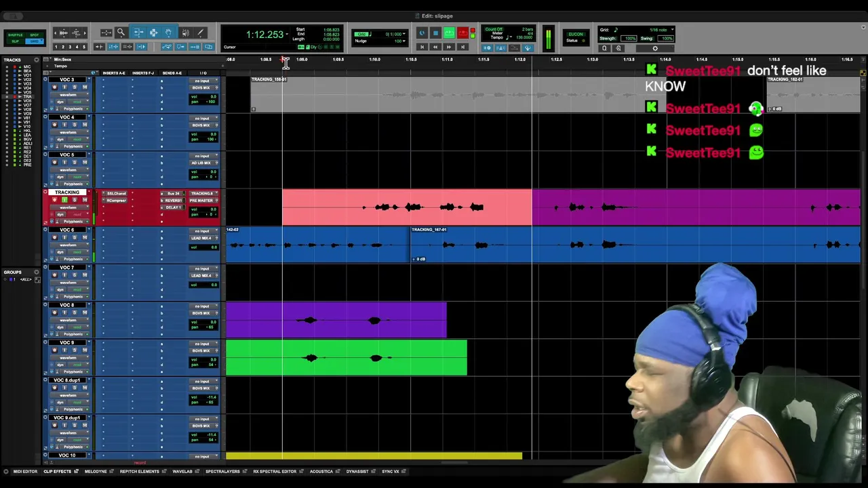
Task: Click Return to Zero transport button
Action: [422, 47]
